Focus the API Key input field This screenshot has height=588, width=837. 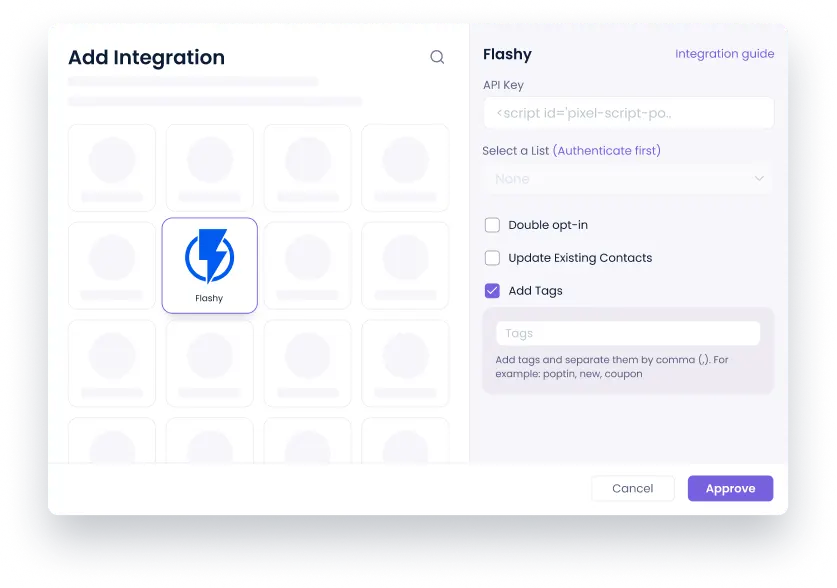pyautogui.click(x=628, y=113)
